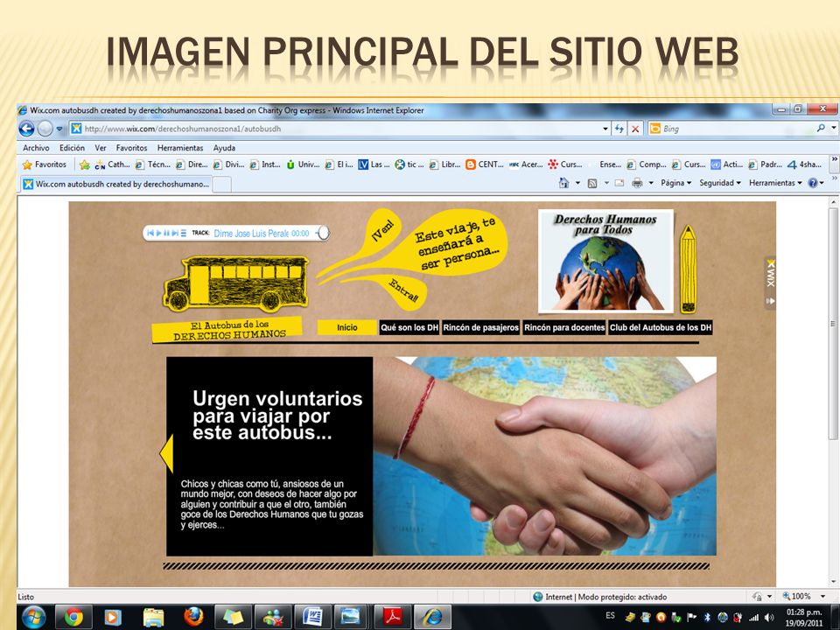
Task: Open the Windows Start button
Action: point(34,617)
